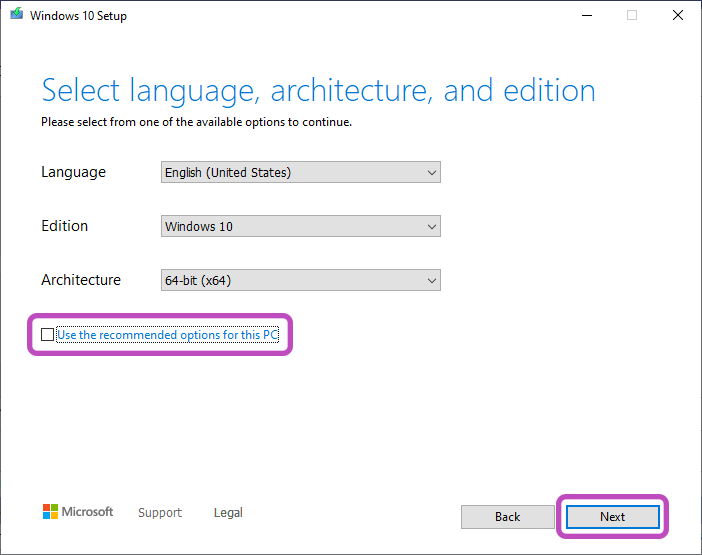Screen dimensions: 702x555
Task: Open the Architecture dropdown showing 64-bit (x64)
Action: click(x=301, y=280)
